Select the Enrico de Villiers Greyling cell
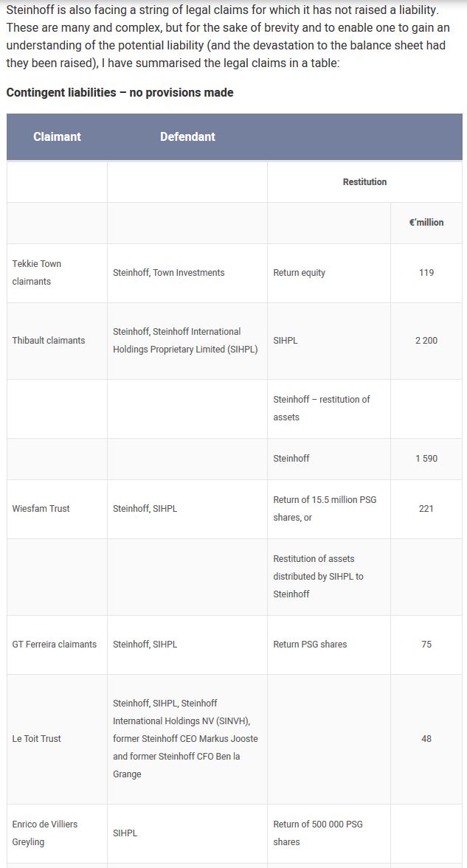The image size is (467, 868). [x=45, y=833]
